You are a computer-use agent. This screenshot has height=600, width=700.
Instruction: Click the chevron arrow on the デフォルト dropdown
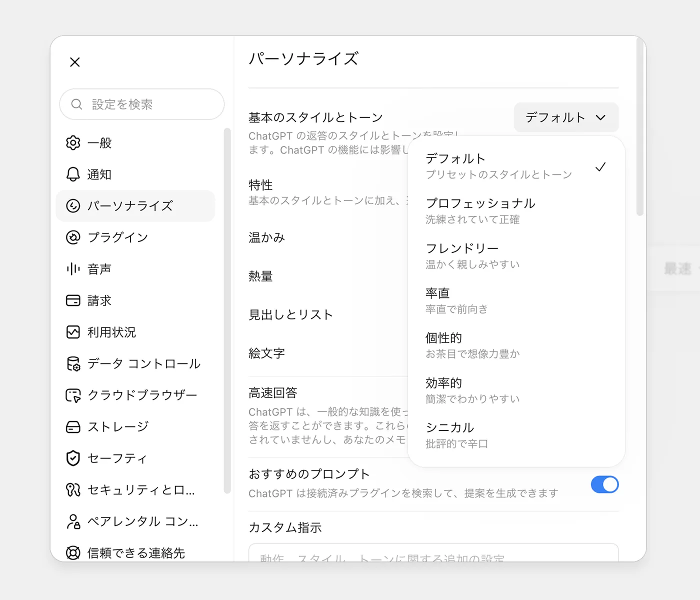[x=600, y=117]
